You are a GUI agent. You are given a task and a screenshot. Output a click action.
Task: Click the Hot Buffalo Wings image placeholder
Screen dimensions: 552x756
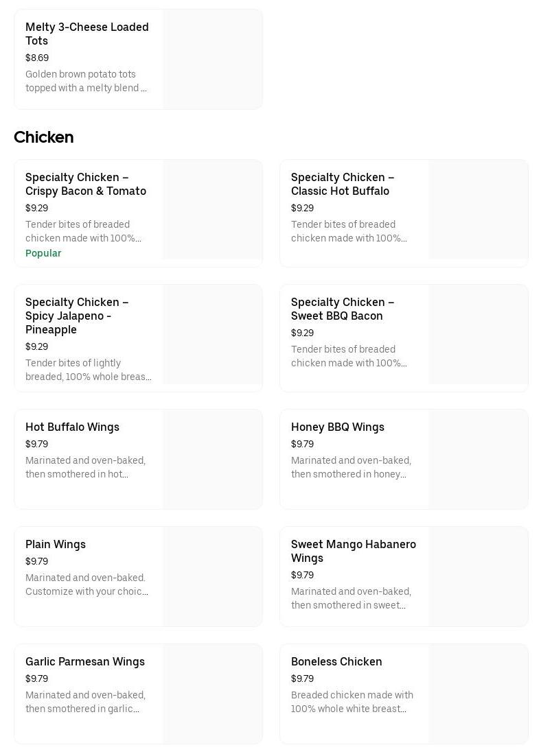[213, 460]
